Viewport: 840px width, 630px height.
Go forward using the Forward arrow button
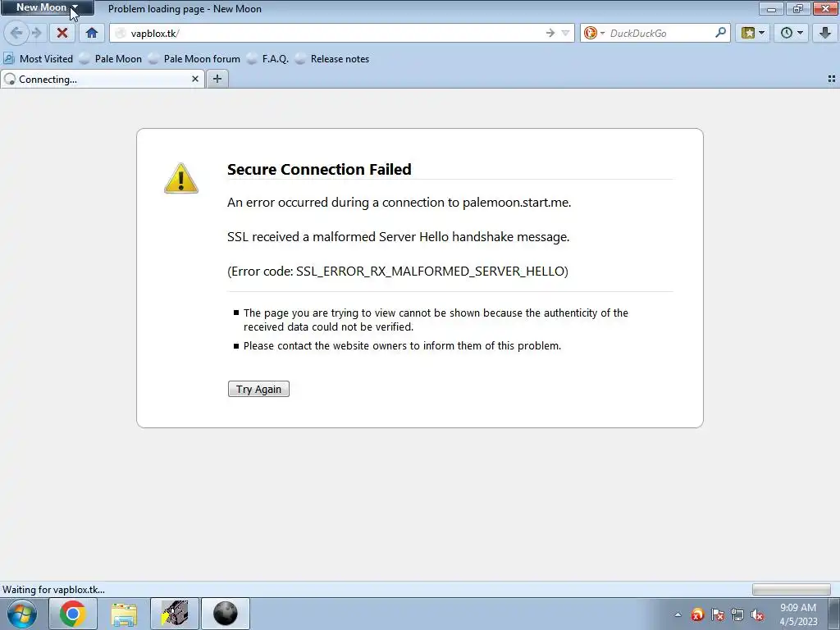tap(36, 33)
